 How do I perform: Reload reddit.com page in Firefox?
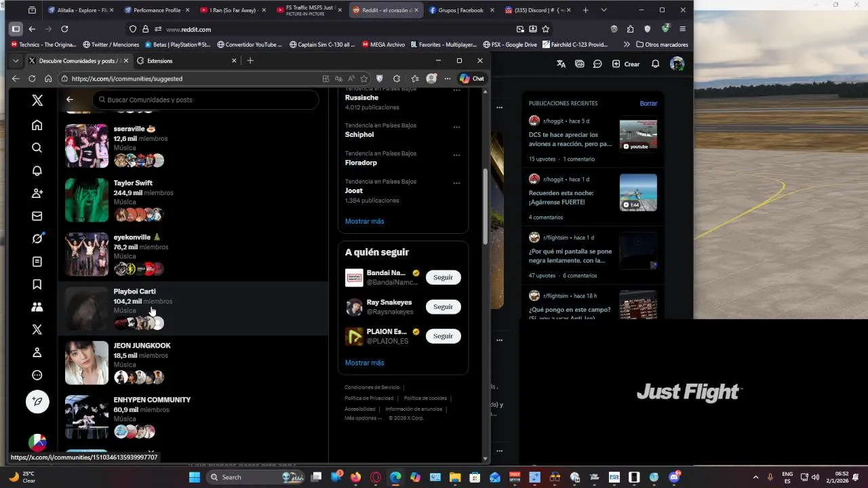click(x=64, y=29)
